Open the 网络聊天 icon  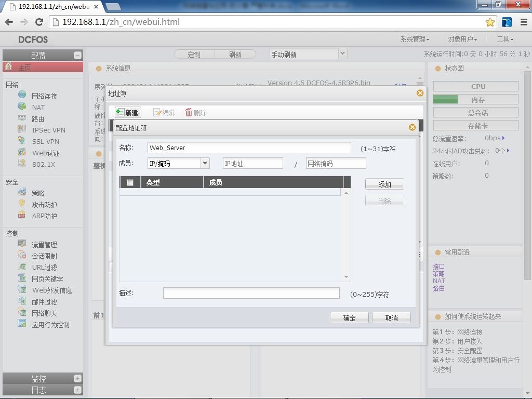click(x=22, y=312)
